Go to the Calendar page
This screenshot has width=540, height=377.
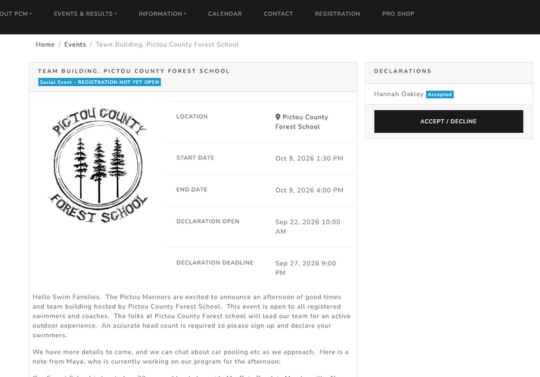[x=225, y=14]
